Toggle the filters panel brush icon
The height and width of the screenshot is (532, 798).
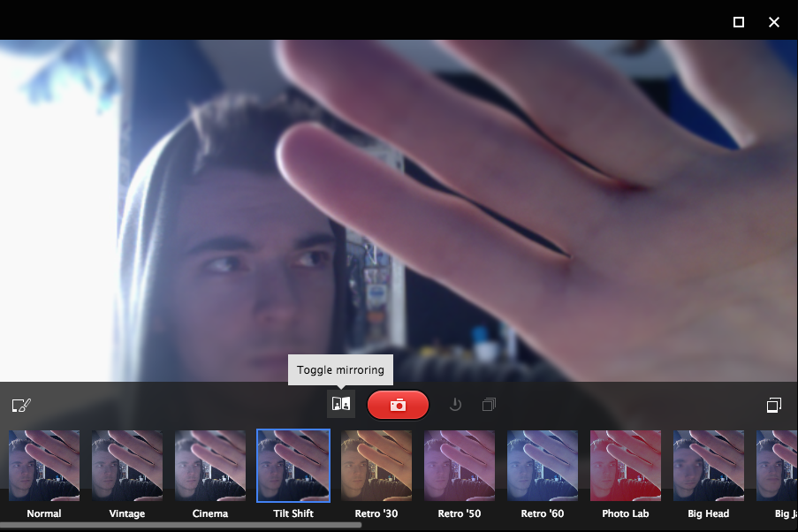coord(21,406)
